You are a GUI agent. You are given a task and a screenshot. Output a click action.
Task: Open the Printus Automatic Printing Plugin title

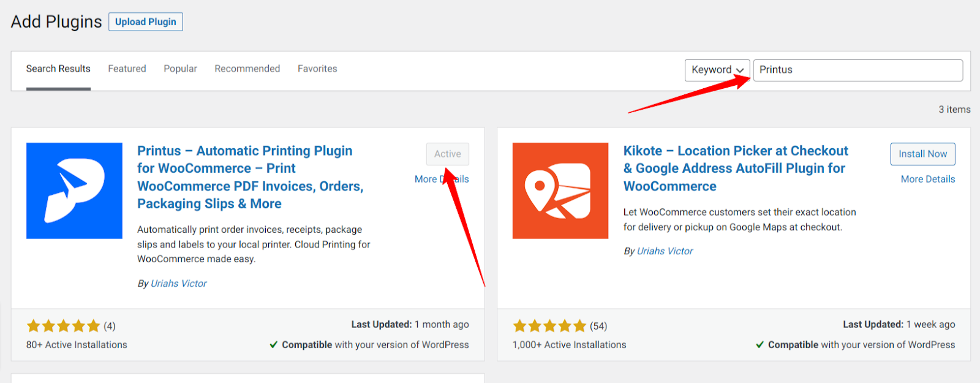point(251,177)
